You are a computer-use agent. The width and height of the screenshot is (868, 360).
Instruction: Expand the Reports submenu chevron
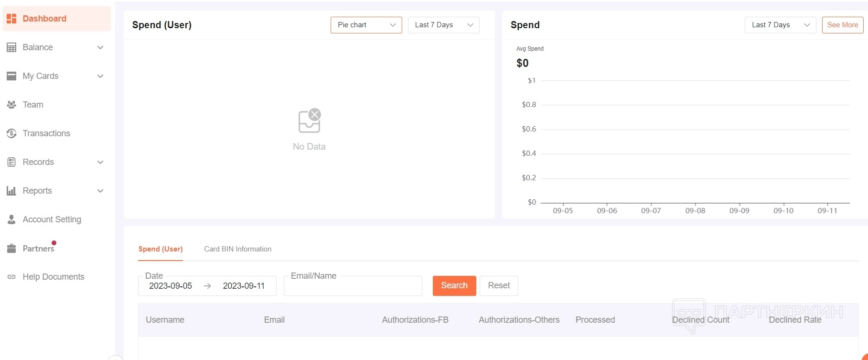[100, 191]
